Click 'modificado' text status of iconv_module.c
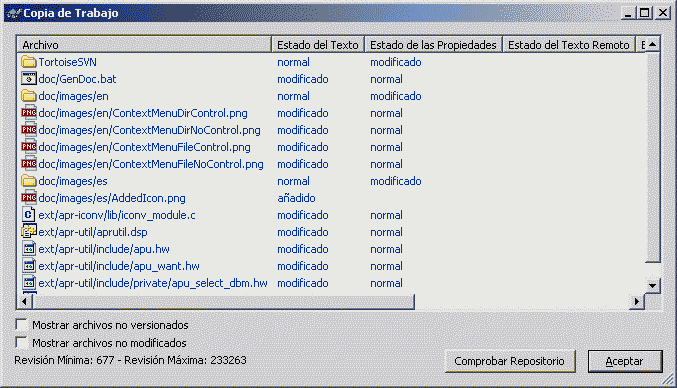The height and width of the screenshot is (388, 677). (303, 215)
